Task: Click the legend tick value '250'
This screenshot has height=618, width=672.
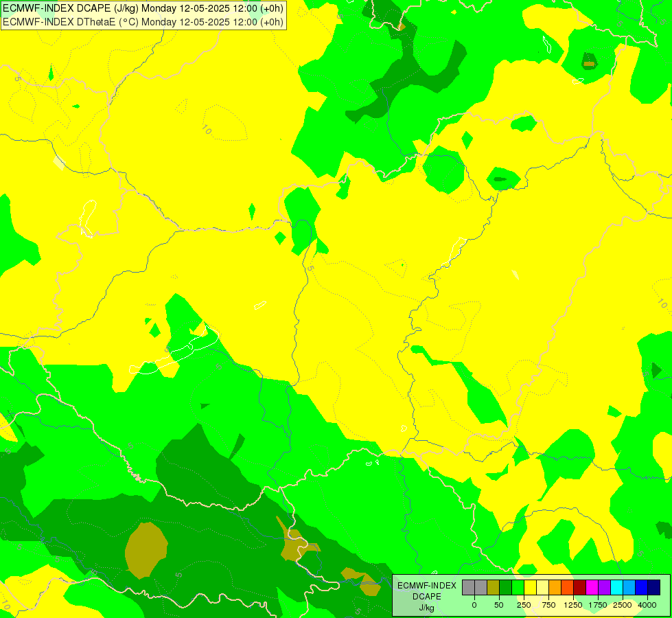Action: tap(524, 605)
